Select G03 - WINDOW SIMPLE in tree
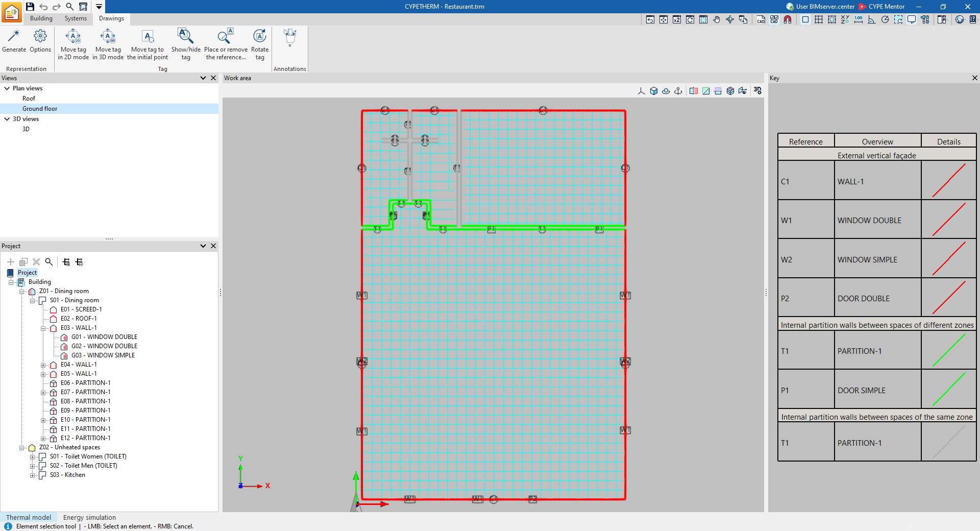Screen dimensions: 980x531 (103, 355)
